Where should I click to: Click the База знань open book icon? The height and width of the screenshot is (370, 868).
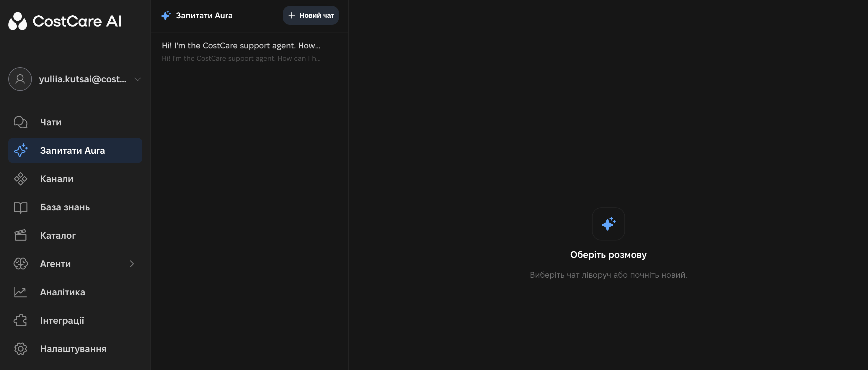tap(21, 207)
